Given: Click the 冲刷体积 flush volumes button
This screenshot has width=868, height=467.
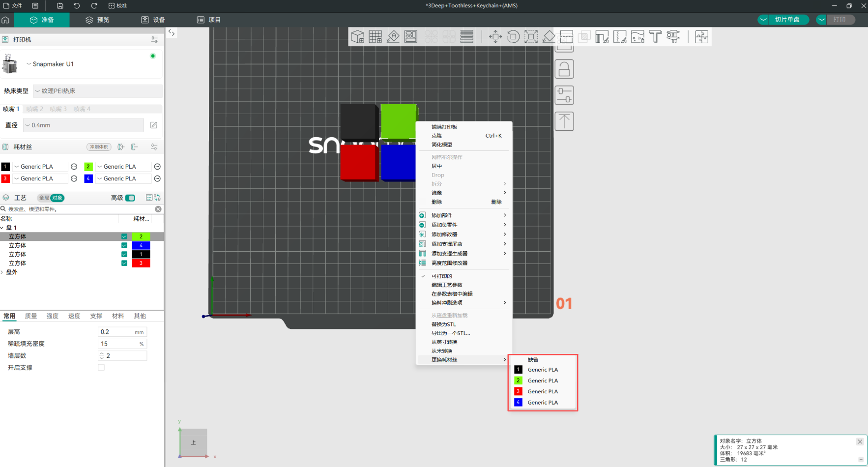Looking at the screenshot, I should tap(99, 147).
